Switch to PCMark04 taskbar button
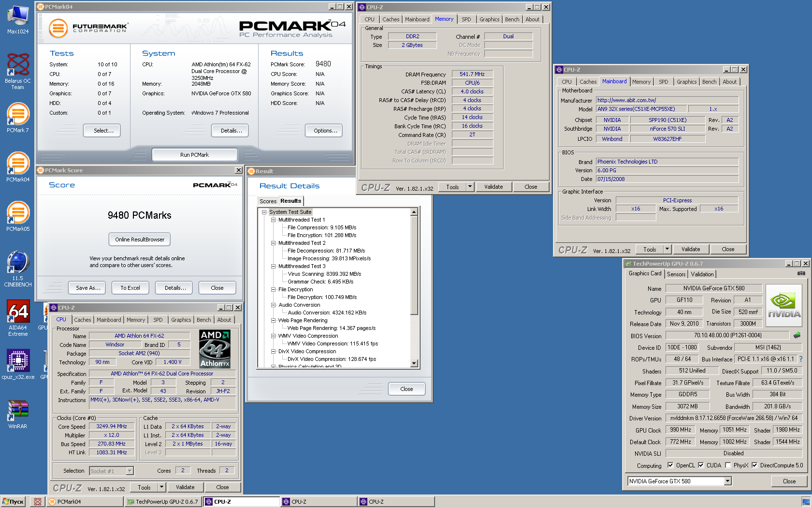This screenshot has width=812, height=508. point(86,502)
